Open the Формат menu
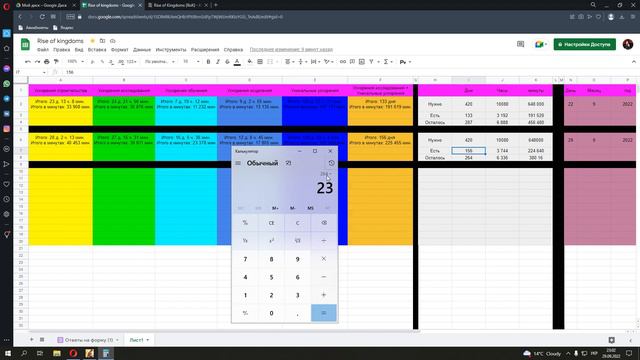Viewport: 640px width, 360px height. 120,50
